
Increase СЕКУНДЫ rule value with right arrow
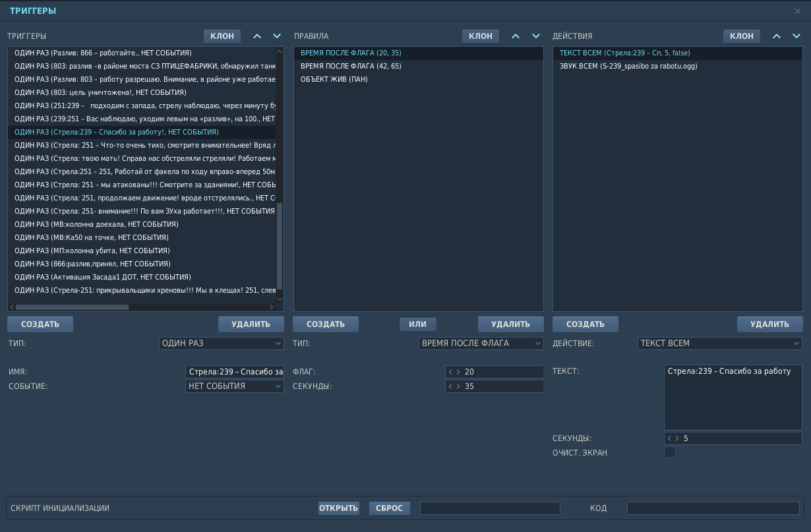tap(458, 386)
